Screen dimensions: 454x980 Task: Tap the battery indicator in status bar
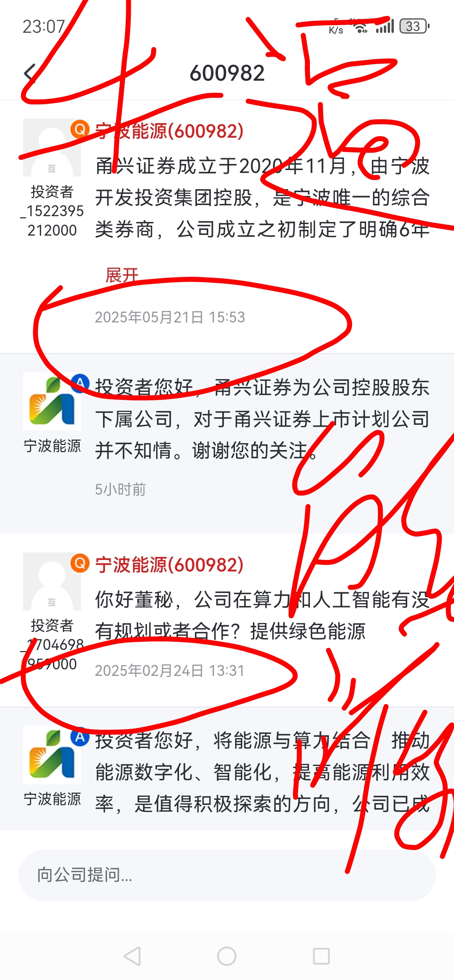click(414, 26)
